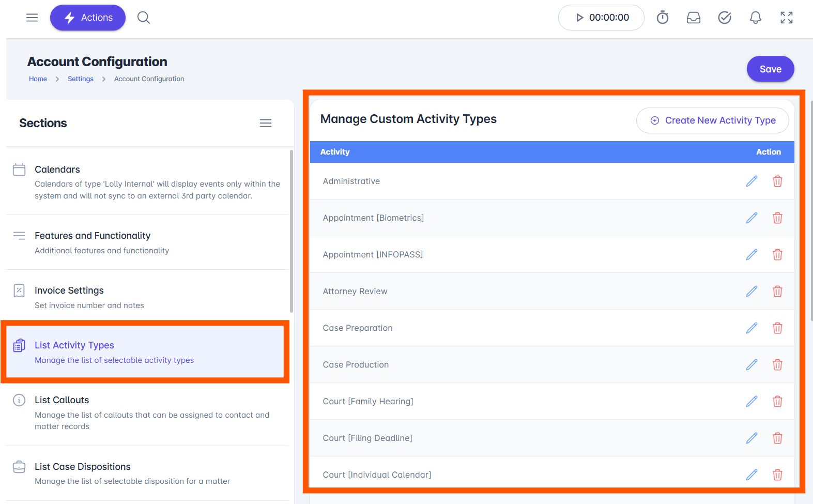The image size is (813, 504).
Task: Start the 00:00:00 timer
Action: point(601,18)
